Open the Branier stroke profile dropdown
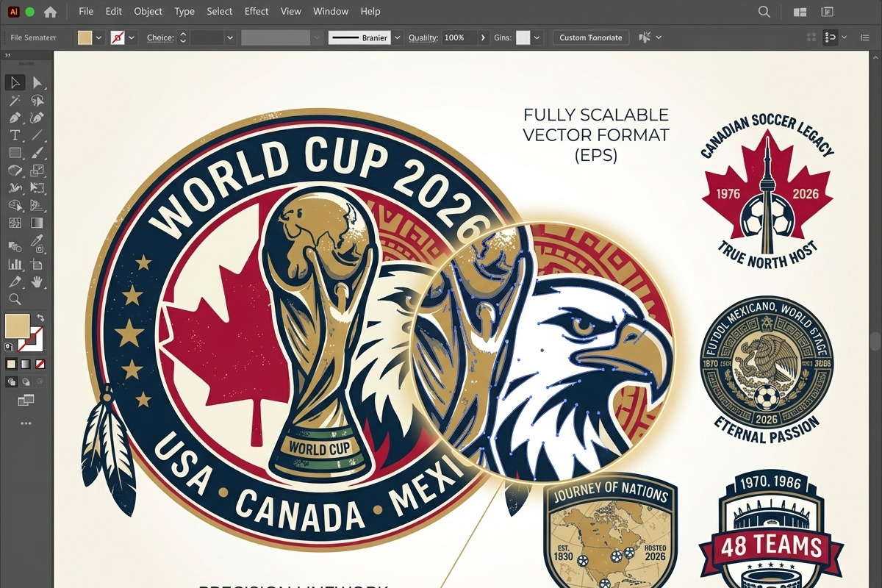882x588 pixels. 398,37
